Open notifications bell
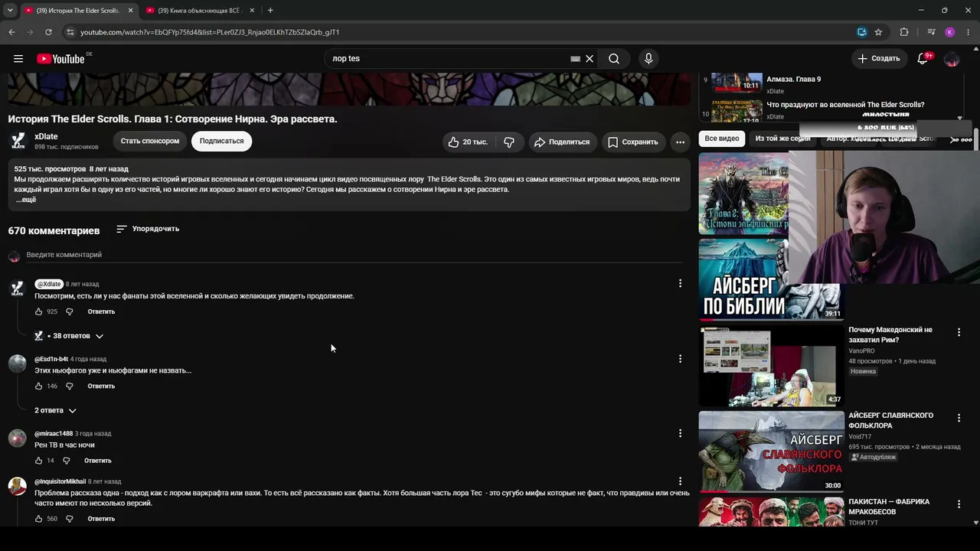 [923, 59]
